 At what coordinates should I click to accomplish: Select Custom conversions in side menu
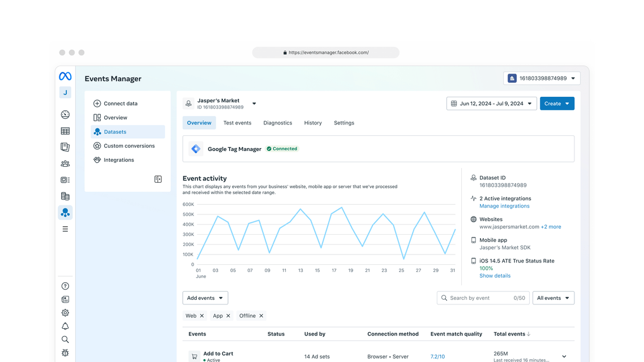128,146
